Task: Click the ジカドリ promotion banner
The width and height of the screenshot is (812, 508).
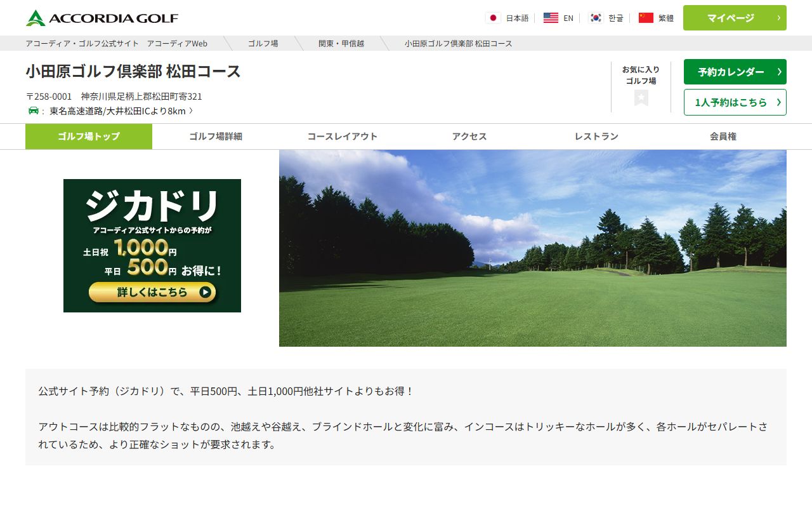Action: [x=152, y=246]
